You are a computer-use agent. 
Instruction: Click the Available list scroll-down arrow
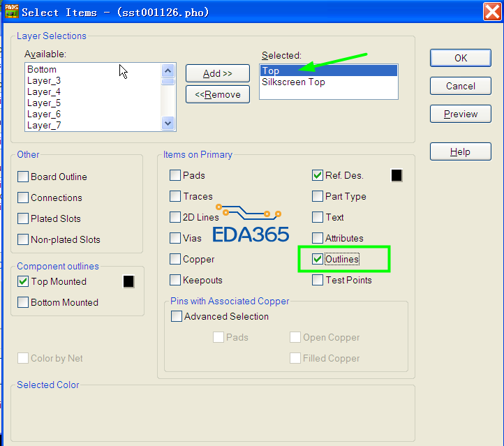click(168, 123)
